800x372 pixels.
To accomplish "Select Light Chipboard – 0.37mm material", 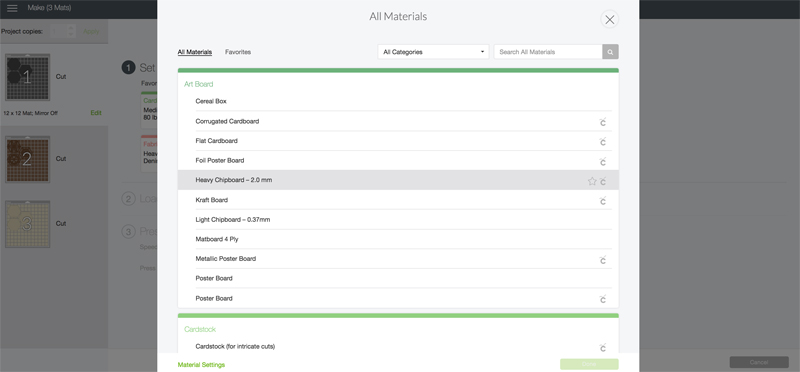I will [x=398, y=219].
